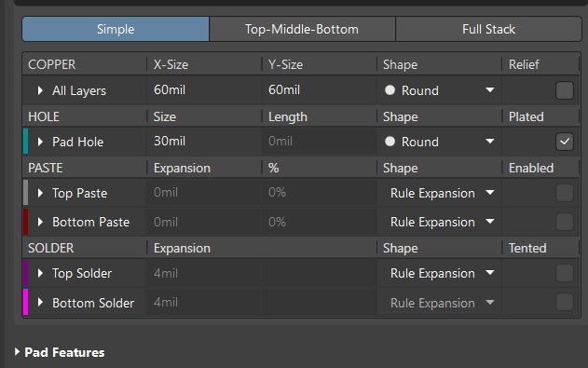Expand the Bottom Paste row arrow
Viewport: 588px width, 368px height.
(x=40, y=222)
